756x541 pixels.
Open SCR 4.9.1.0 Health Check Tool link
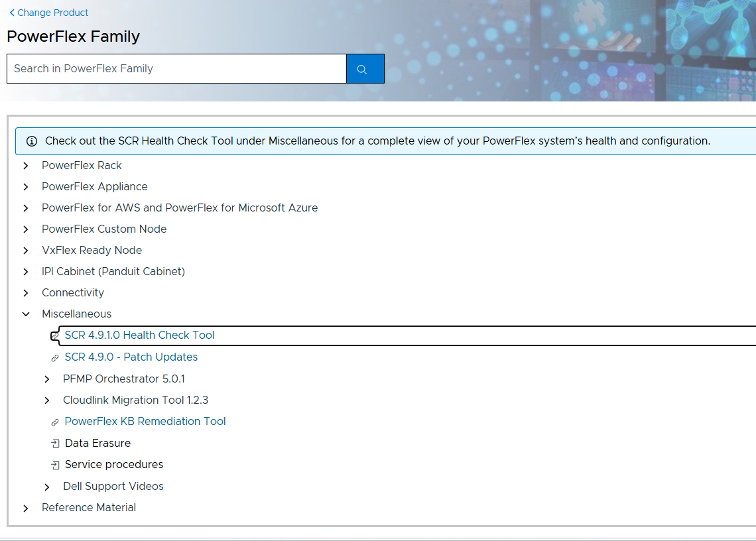tap(139, 335)
